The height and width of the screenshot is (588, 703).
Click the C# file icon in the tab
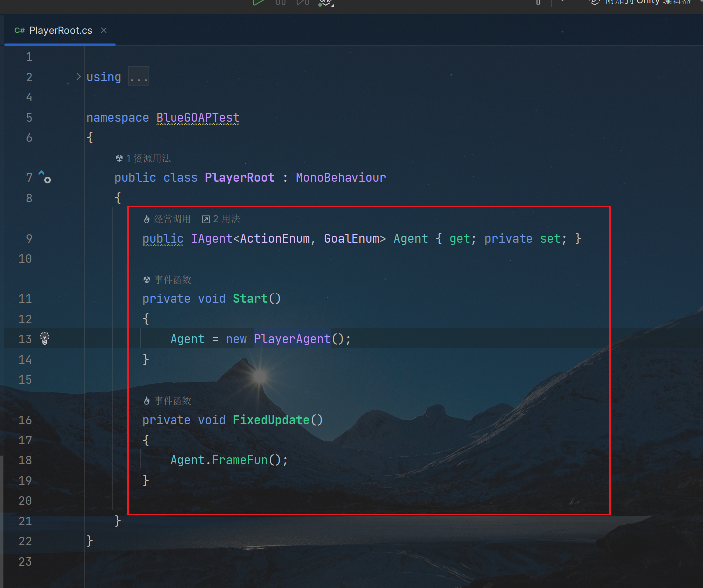[19, 30]
